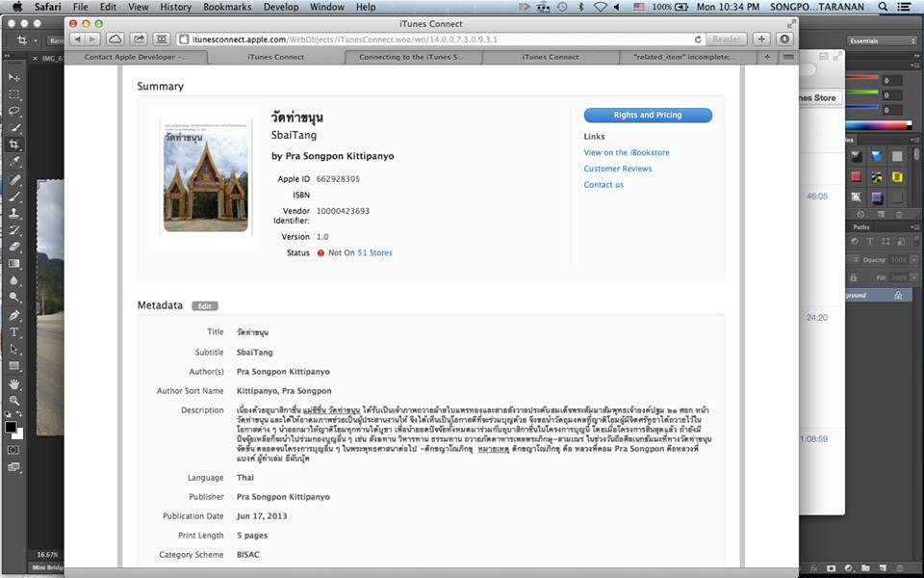Open the File menu

coord(80,7)
